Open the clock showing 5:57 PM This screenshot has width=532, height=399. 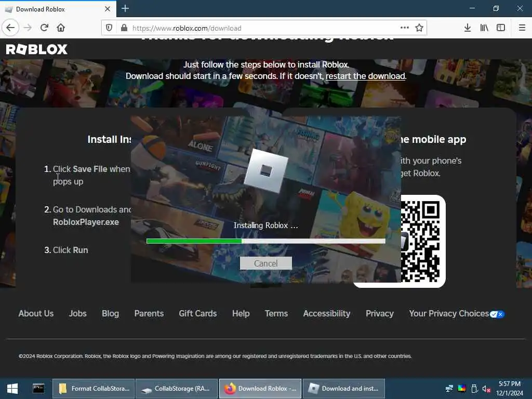[x=509, y=389]
